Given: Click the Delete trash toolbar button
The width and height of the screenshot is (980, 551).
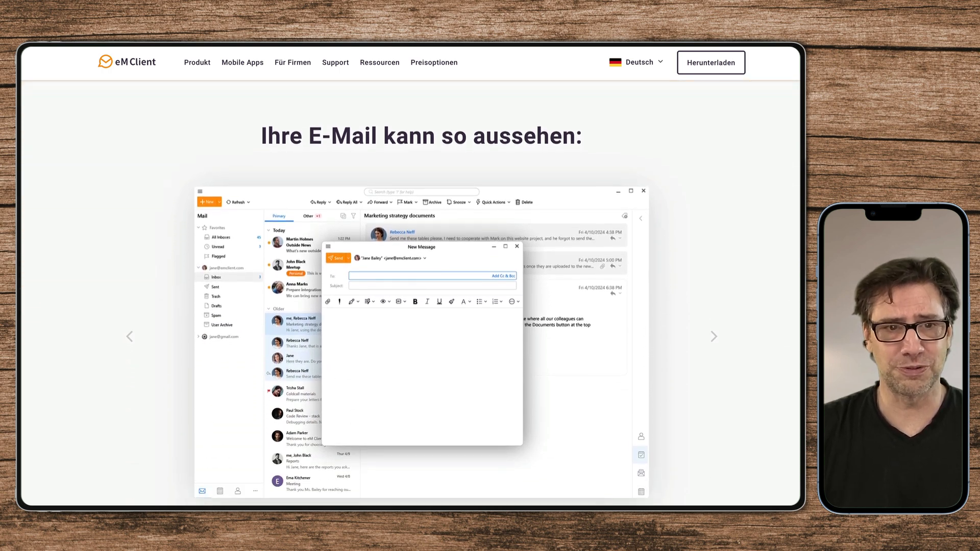Looking at the screenshot, I should pyautogui.click(x=524, y=202).
